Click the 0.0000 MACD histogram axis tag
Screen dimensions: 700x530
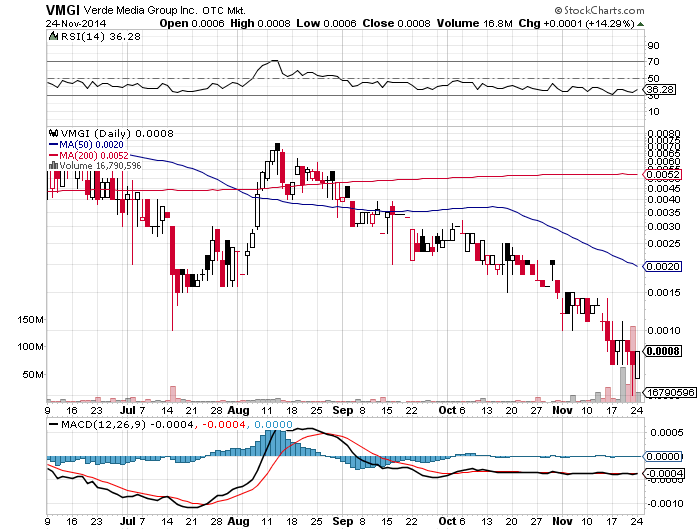pos(662,456)
